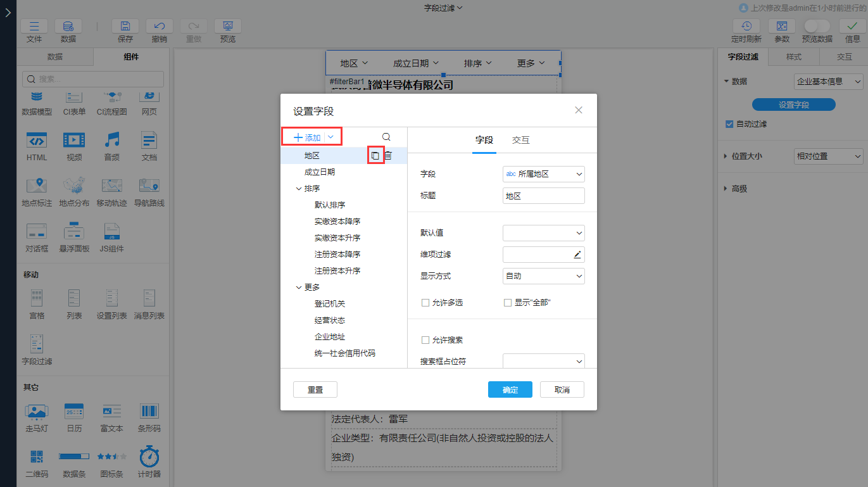Click the 设置字段 button on the right panel

click(793, 104)
